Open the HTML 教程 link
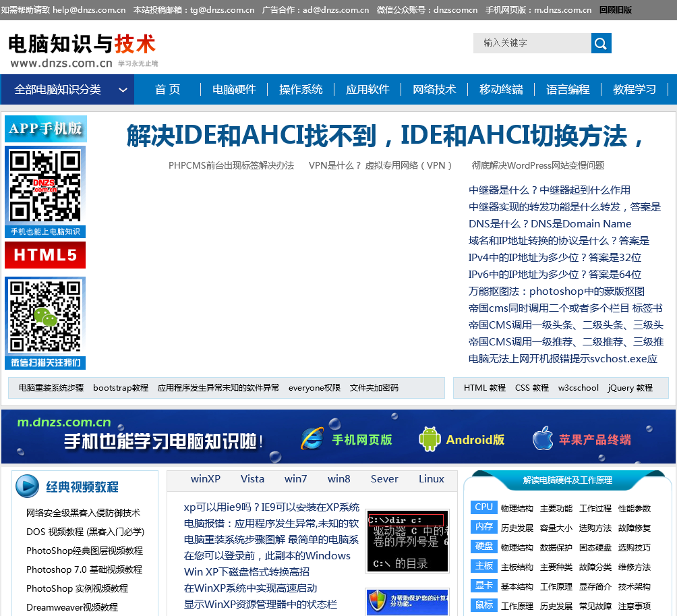The height and width of the screenshot is (616, 677). point(484,387)
